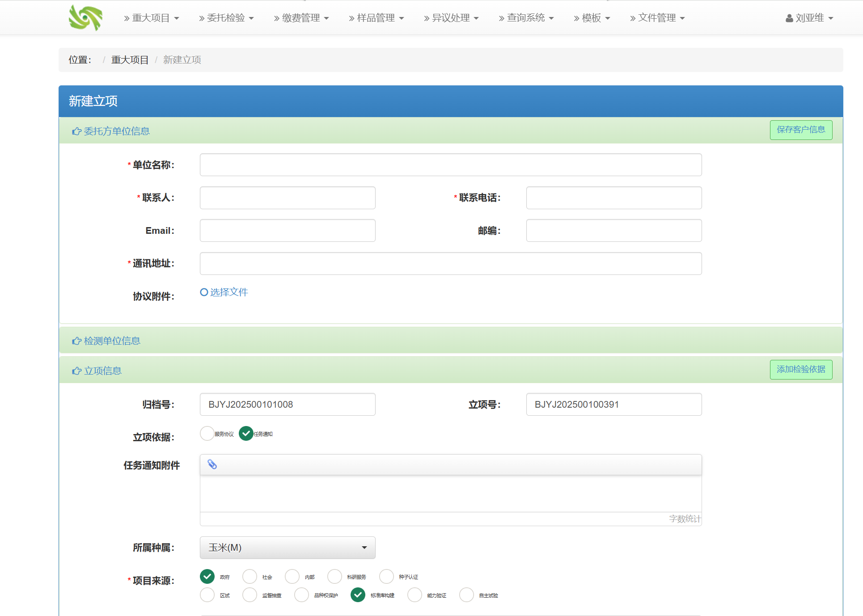Click the user avatar icon beside 刘亚维
Image resolution: width=863 pixels, height=616 pixels.
point(789,18)
